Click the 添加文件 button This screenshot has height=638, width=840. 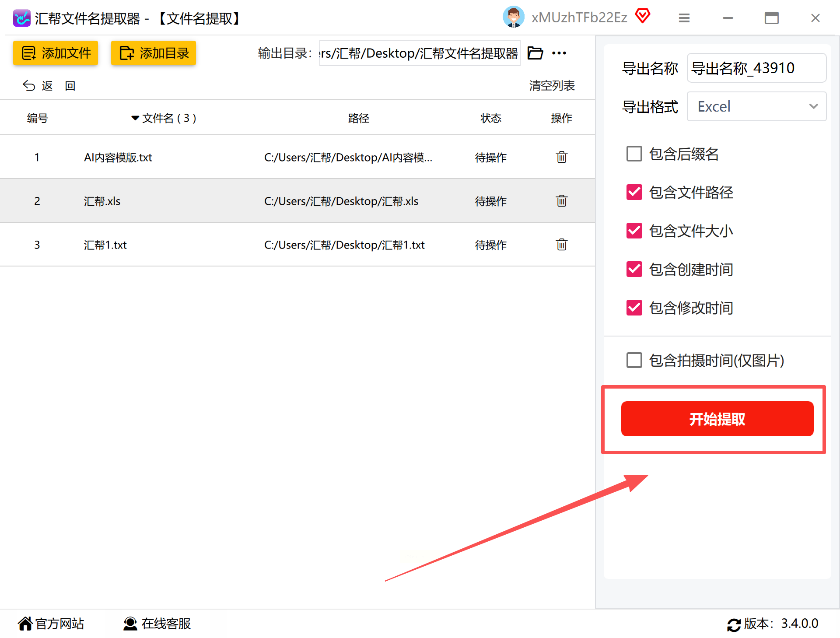tap(56, 53)
